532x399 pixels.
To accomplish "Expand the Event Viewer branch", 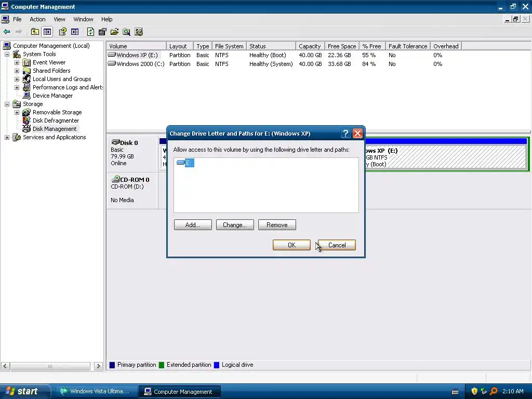I will 17,62.
